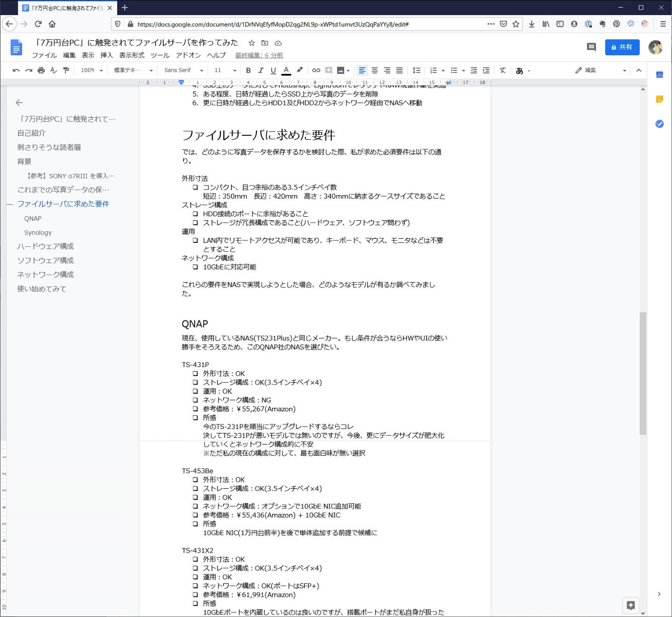The height and width of the screenshot is (617, 672).
Task: Open the comment history
Action: point(592,47)
